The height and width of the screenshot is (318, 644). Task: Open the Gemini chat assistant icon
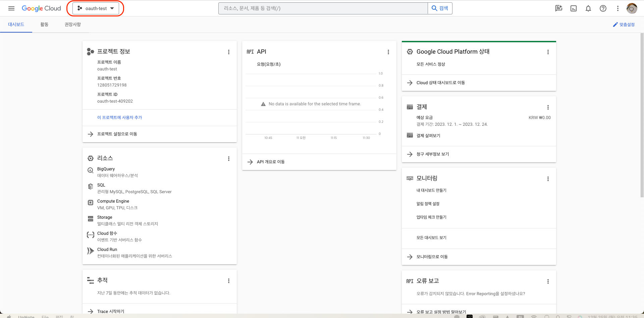(559, 8)
